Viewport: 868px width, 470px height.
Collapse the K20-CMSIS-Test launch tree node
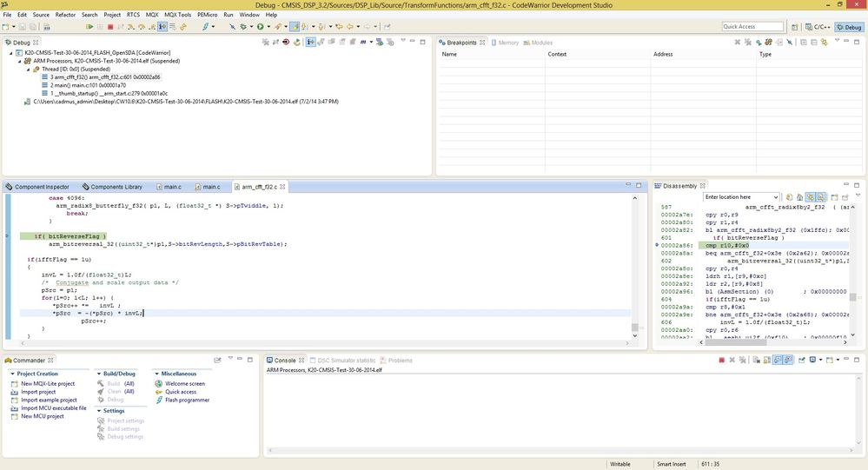[11, 53]
